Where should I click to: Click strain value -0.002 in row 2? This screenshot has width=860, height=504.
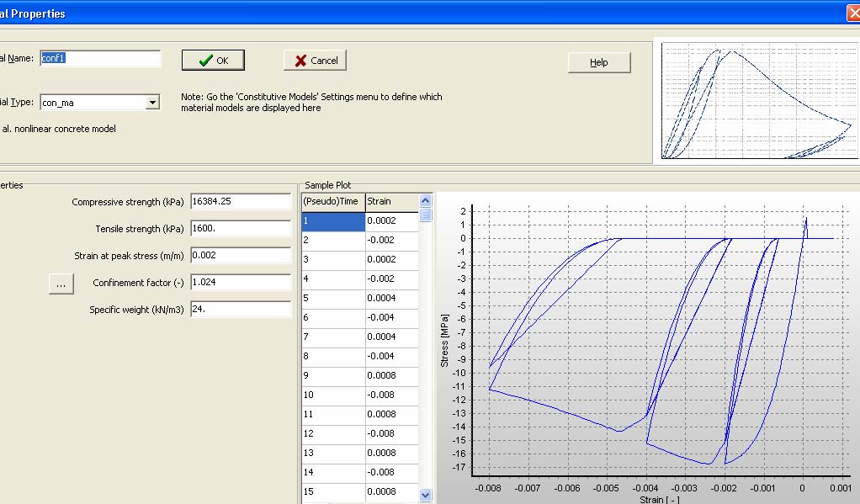click(x=391, y=240)
